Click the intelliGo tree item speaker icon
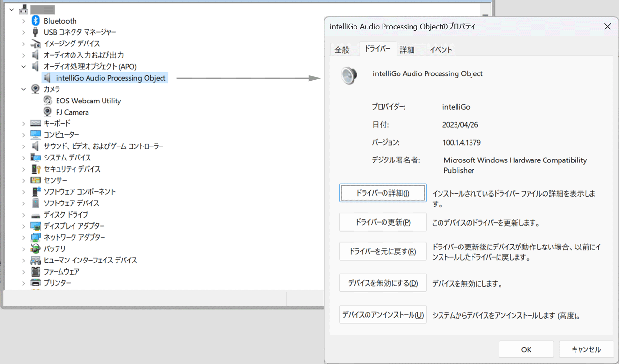Screen dimensions: 619x364 pyautogui.click(x=47, y=78)
